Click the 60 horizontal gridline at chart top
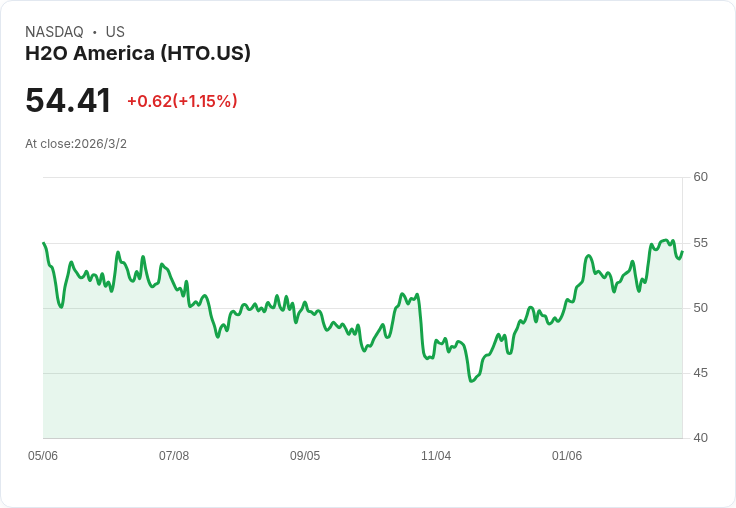 (x=360, y=178)
